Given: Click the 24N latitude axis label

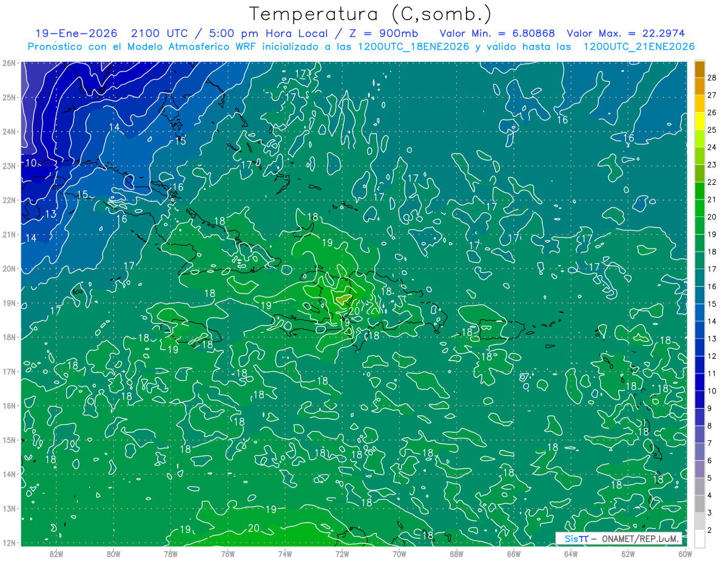Looking at the screenshot, I should point(9,132).
